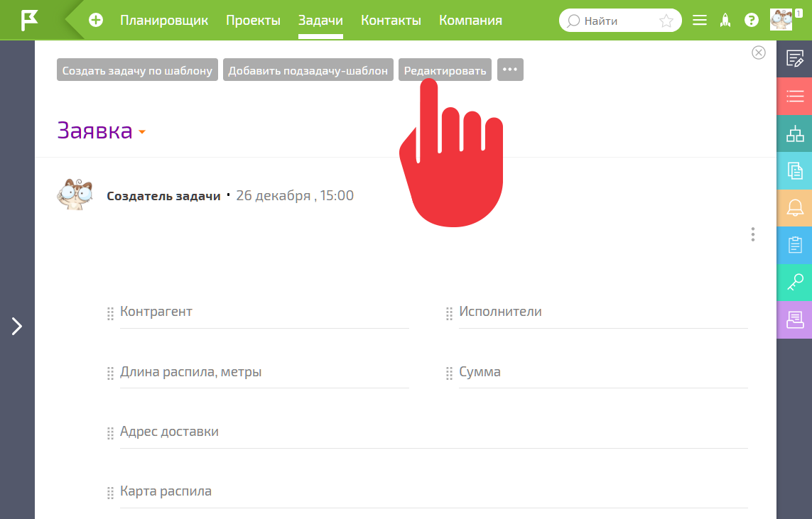
Task: Click Создать задачу по шаблону button
Action: (x=137, y=70)
